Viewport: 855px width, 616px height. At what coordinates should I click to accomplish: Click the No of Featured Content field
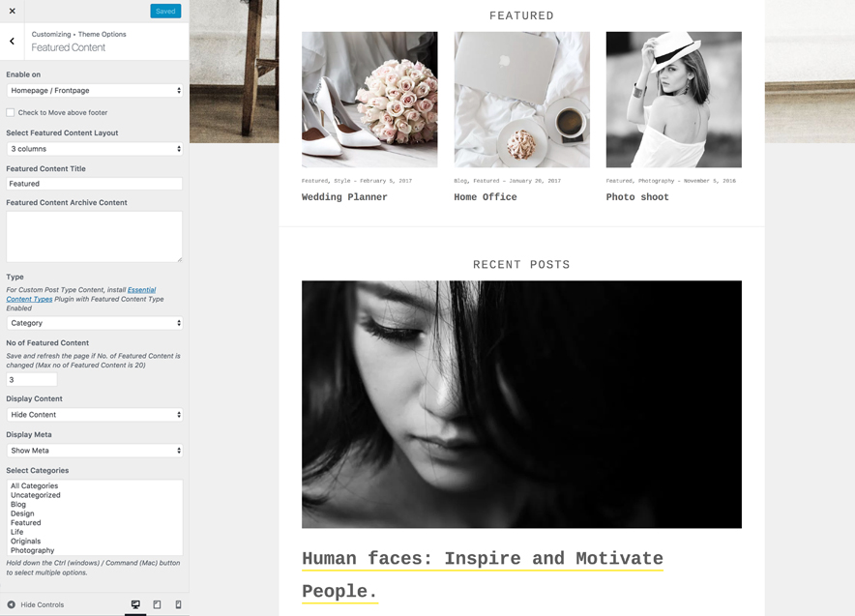click(x=32, y=380)
